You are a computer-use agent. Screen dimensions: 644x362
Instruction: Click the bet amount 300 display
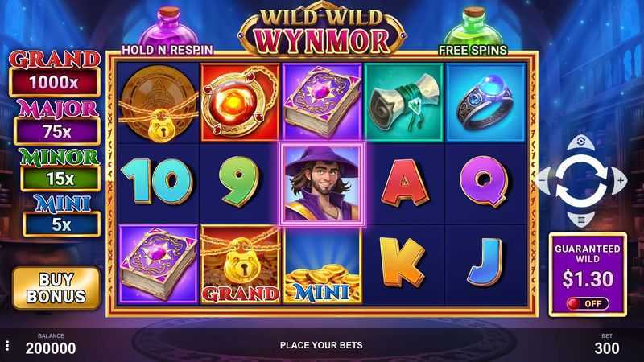[x=607, y=348]
